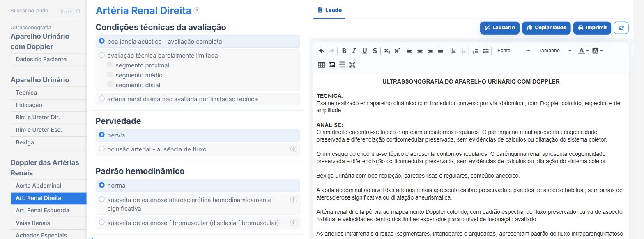Toggle italic formatting in the editor
The height and width of the screenshot is (239, 644).
(354, 51)
